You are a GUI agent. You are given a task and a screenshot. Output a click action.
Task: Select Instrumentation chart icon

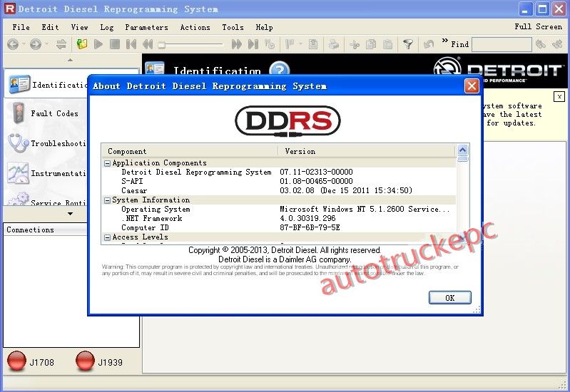(18, 173)
